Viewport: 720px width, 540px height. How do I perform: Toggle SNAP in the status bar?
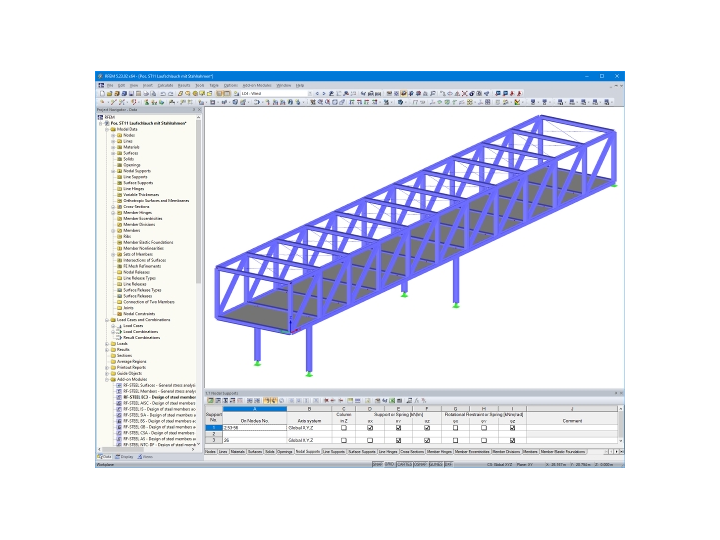(377, 465)
